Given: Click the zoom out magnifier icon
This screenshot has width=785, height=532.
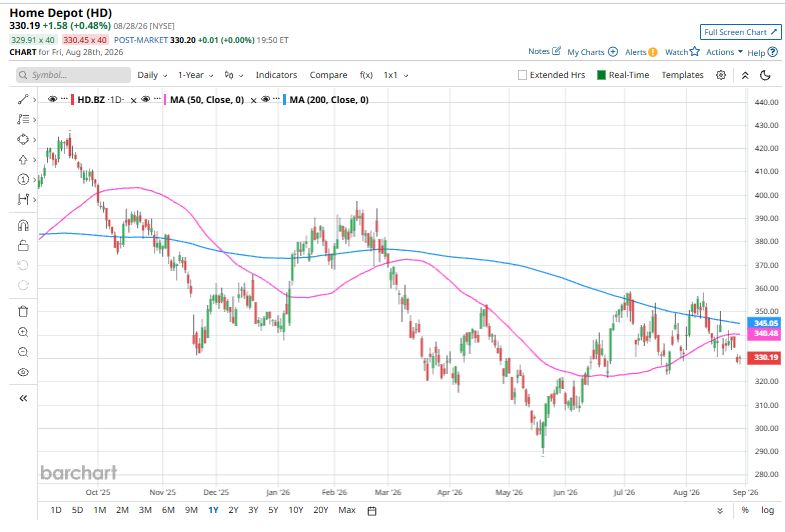Looking at the screenshot, I should point(23,352).
